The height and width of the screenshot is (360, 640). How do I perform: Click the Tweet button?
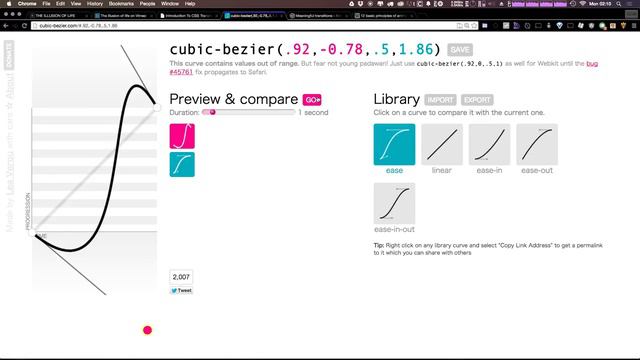(181, 290)
